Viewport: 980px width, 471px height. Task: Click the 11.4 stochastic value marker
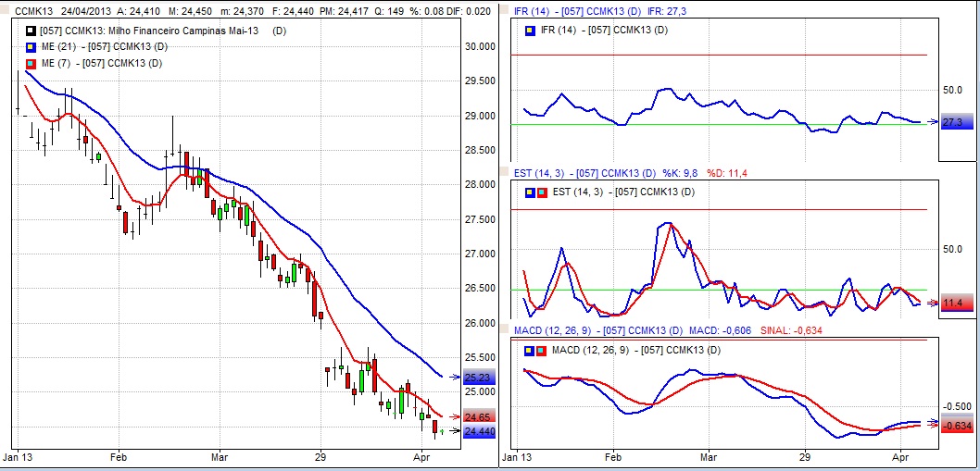pos(954,304)
